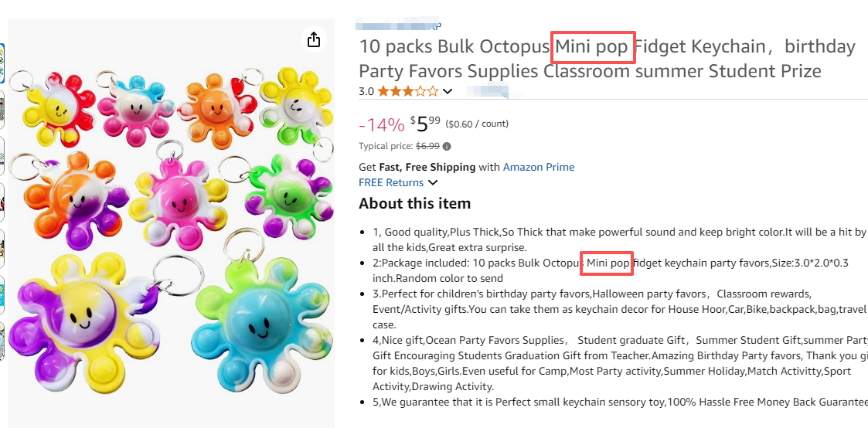Visit the brand store link above title

(x=400, y=25)
